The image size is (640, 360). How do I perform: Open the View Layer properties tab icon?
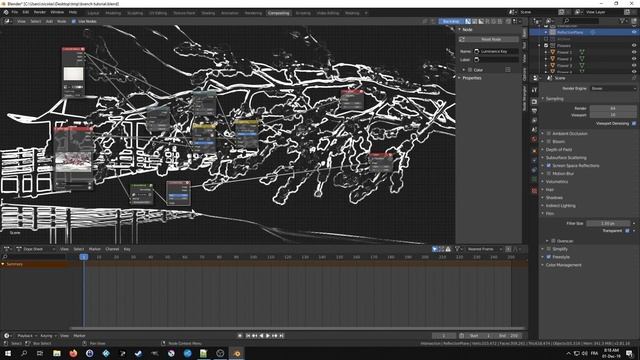pos(534,120)
